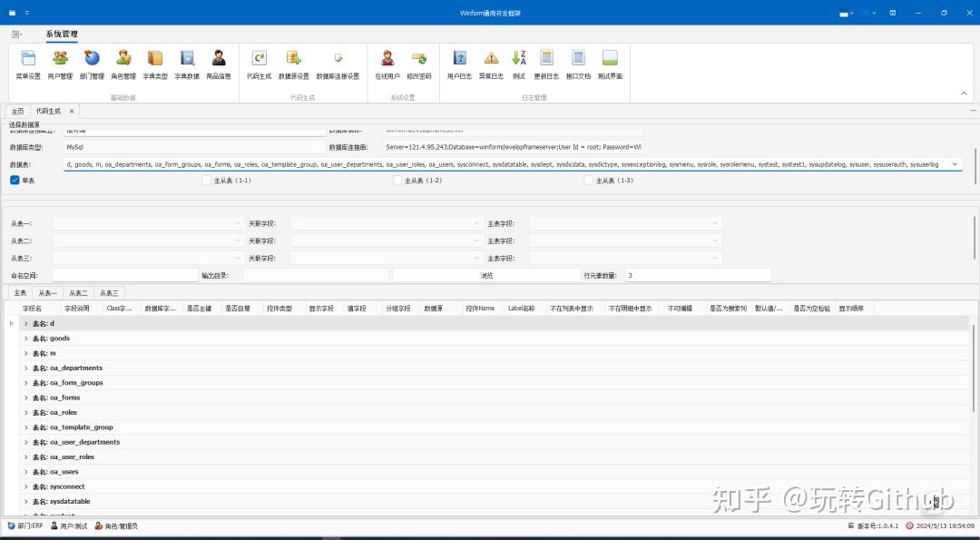
Task: Expand the 表名: goods tree node
Action: coord(25,338)
